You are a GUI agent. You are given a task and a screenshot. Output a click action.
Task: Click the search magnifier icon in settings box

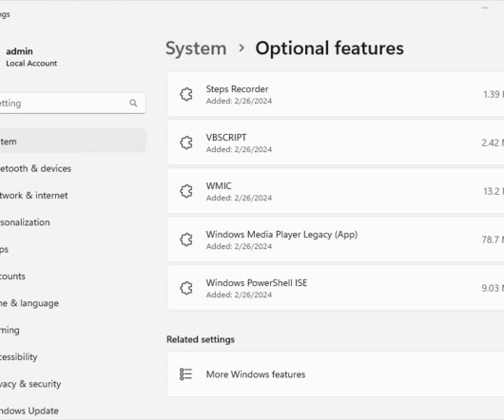coord(133,103)
